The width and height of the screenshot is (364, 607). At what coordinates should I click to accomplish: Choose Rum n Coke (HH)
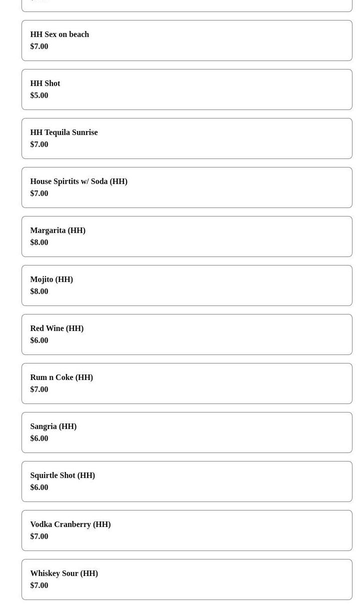(186, 383)
